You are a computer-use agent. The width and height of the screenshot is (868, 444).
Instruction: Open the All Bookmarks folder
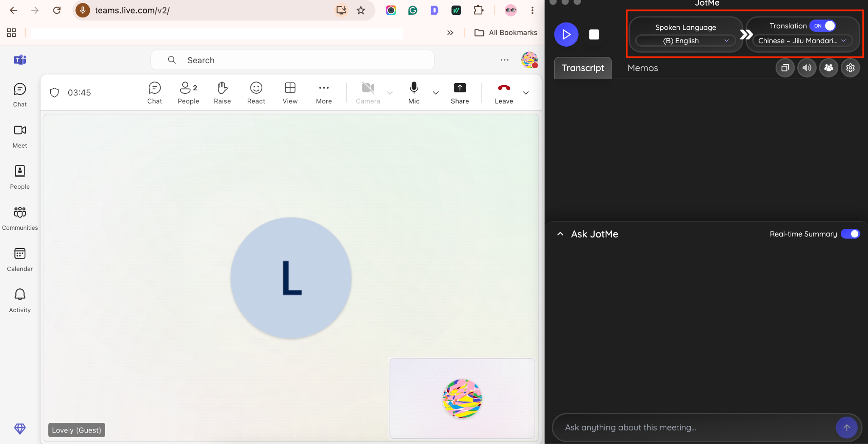pos(506,33)
